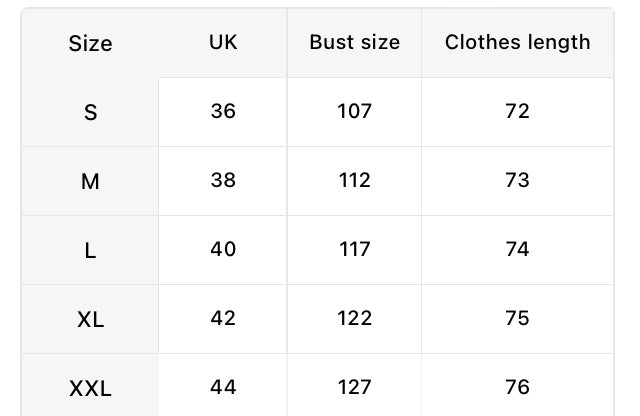Click the L size row label
The height and width of the screenshot is (416, 640).
pyautogui.click(x=90, y=251)
